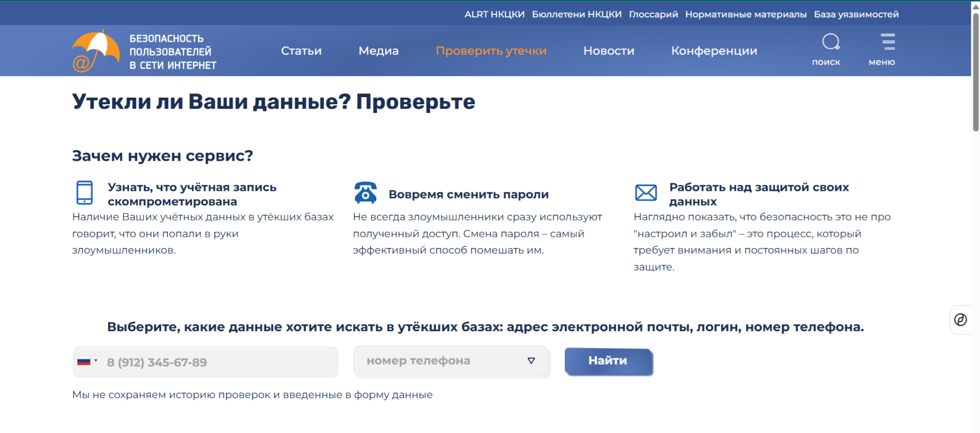Viewport: 980px width, 433px height.
Task: Click the dropdown triangle arrow in data type field
Action: 531,361
